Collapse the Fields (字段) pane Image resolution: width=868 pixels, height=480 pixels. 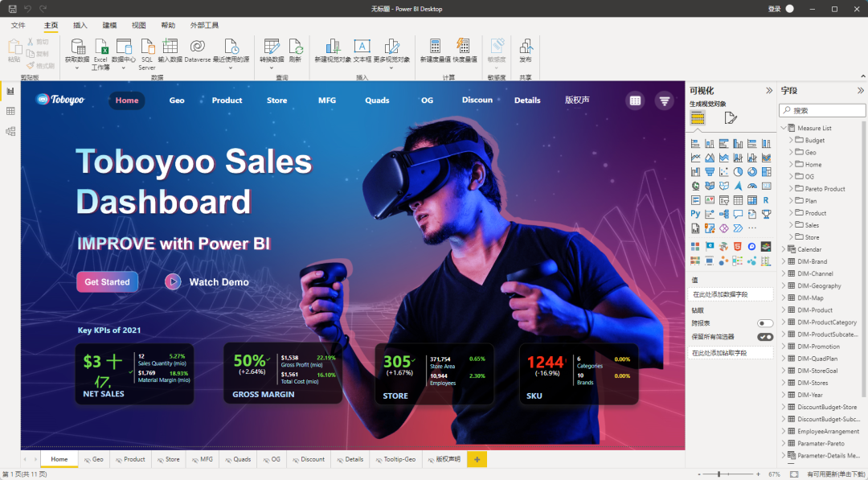860,90
